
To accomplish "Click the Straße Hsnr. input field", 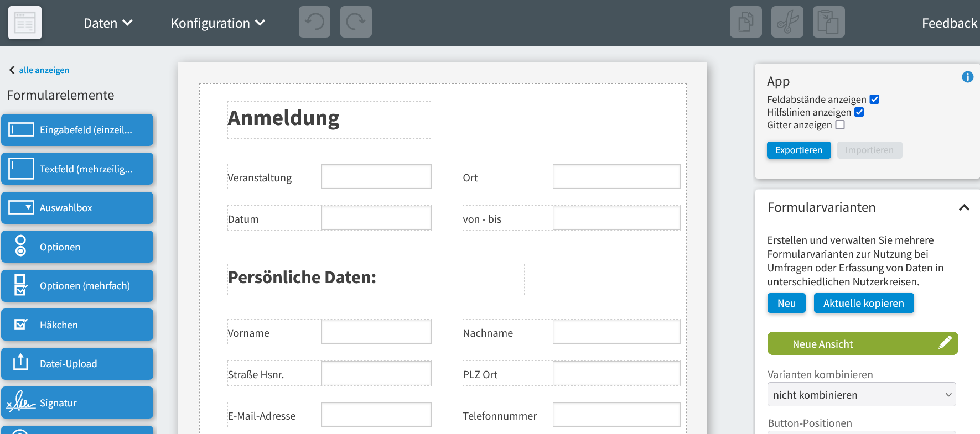I will coord(376,373).
